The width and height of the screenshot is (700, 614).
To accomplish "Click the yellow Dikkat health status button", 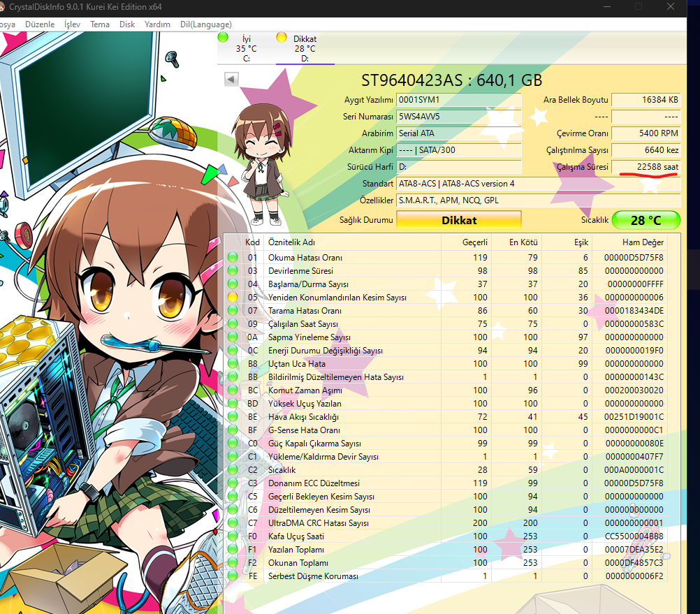I will (x=459, y=220).
